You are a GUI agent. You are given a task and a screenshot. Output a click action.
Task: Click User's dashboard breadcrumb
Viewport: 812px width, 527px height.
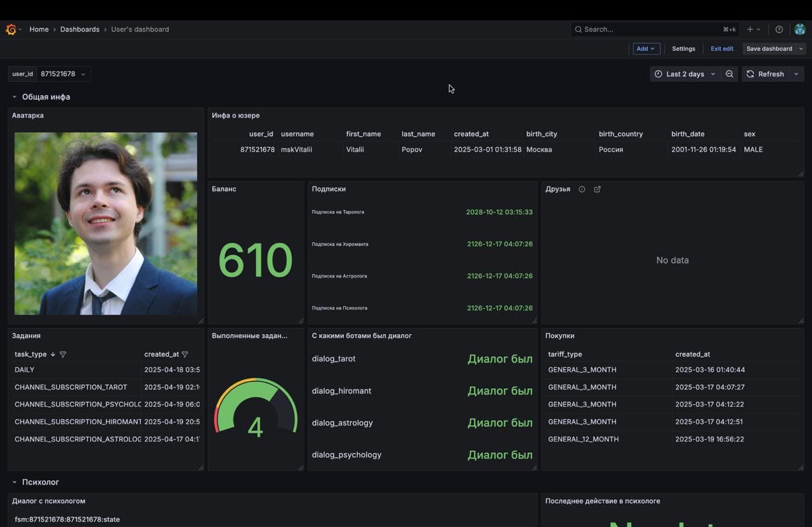pyautogui.click(x=140, y=29)
